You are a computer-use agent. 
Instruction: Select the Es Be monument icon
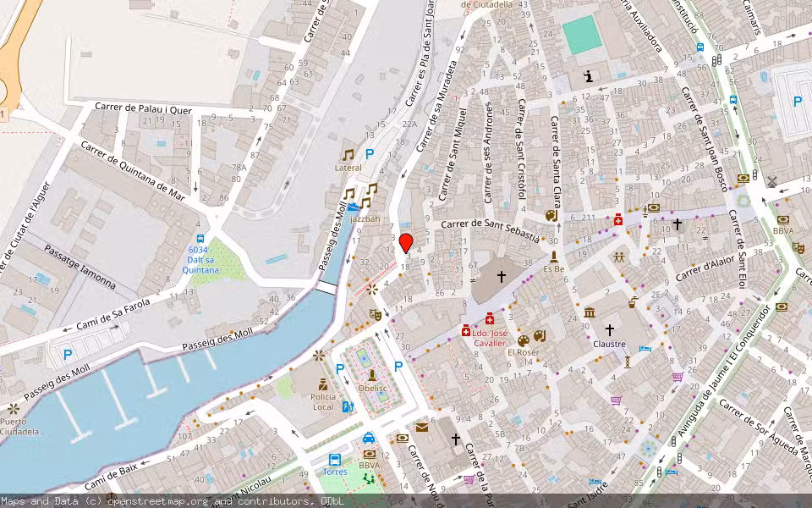[553, 257]
